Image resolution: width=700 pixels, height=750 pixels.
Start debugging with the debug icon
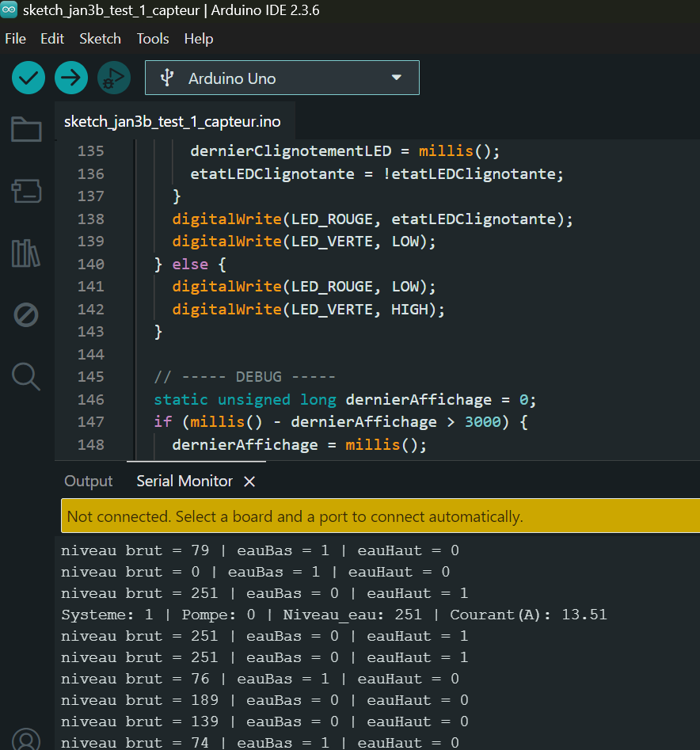click(114, 78)
